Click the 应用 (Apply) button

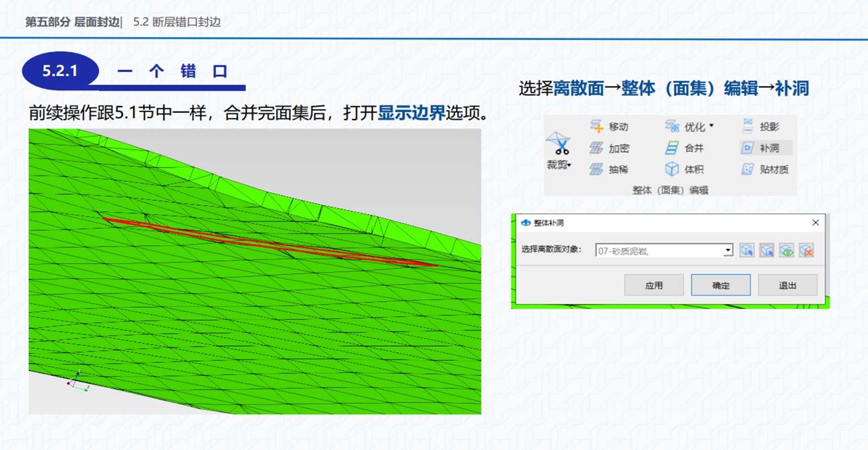[x=654, y=286]
